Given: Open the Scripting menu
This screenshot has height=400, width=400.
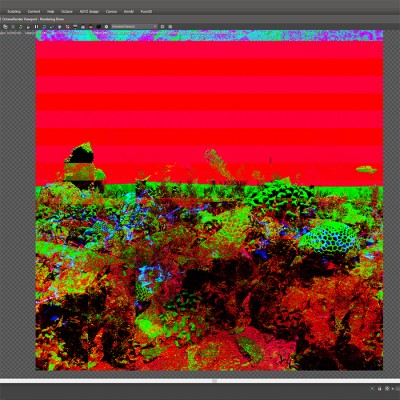Looking at the screenshot, I should tap(14, 11).
